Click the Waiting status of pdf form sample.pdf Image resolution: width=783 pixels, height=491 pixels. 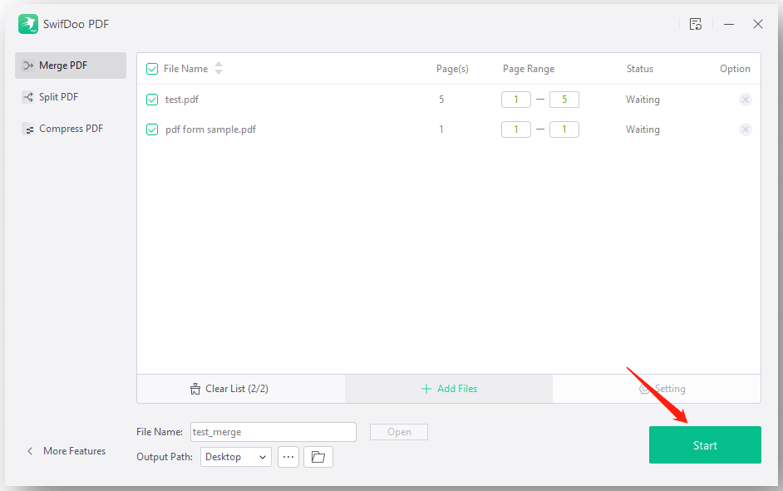point(643,130)
